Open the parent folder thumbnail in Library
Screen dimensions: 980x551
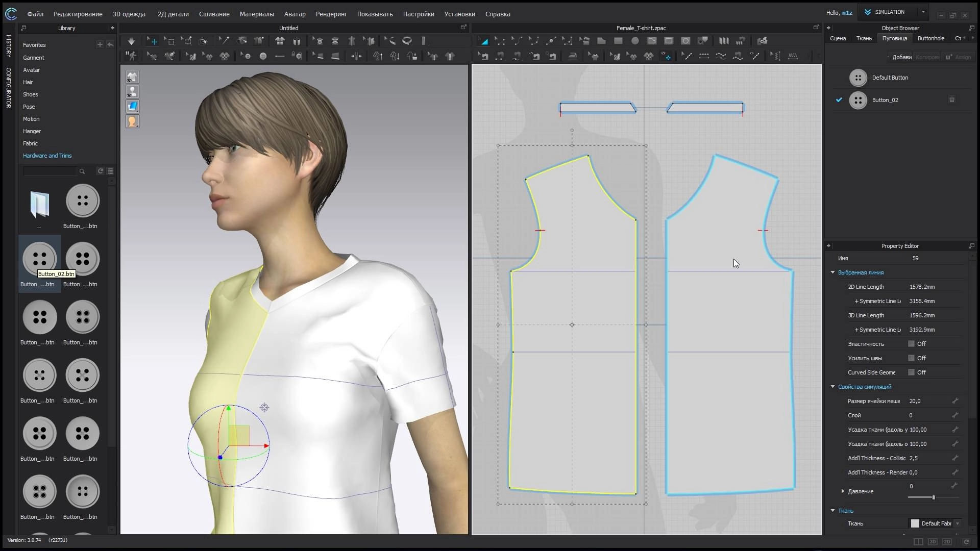click(x=39, y=204)
